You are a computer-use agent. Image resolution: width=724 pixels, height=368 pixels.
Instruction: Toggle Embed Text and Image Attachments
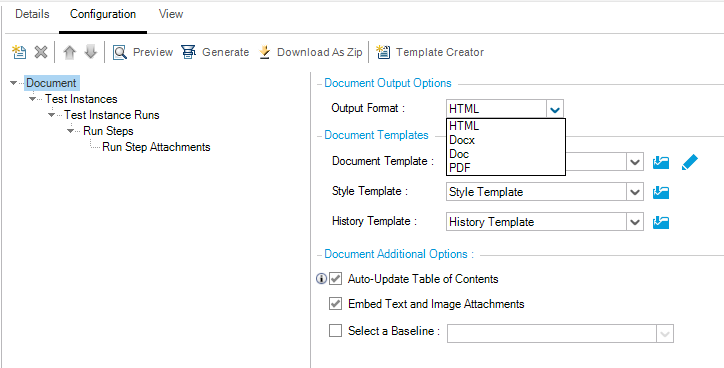pyautogui.click(x=335, y=304)
